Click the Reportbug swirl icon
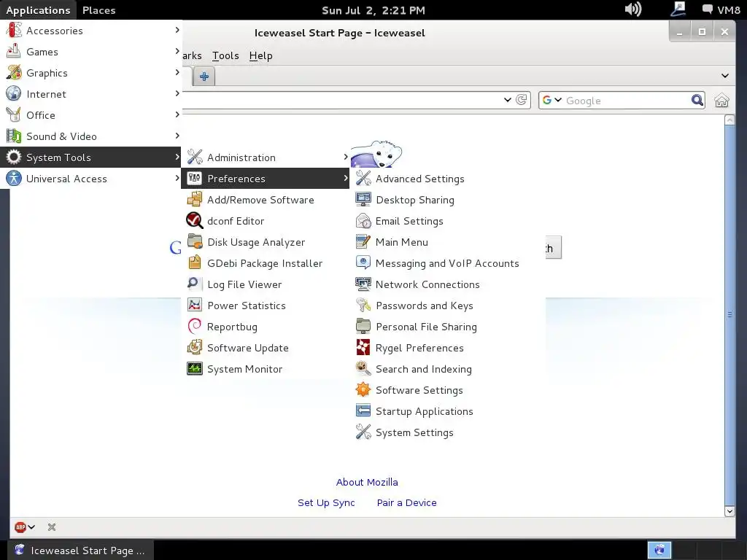 [x=194, y=326]
